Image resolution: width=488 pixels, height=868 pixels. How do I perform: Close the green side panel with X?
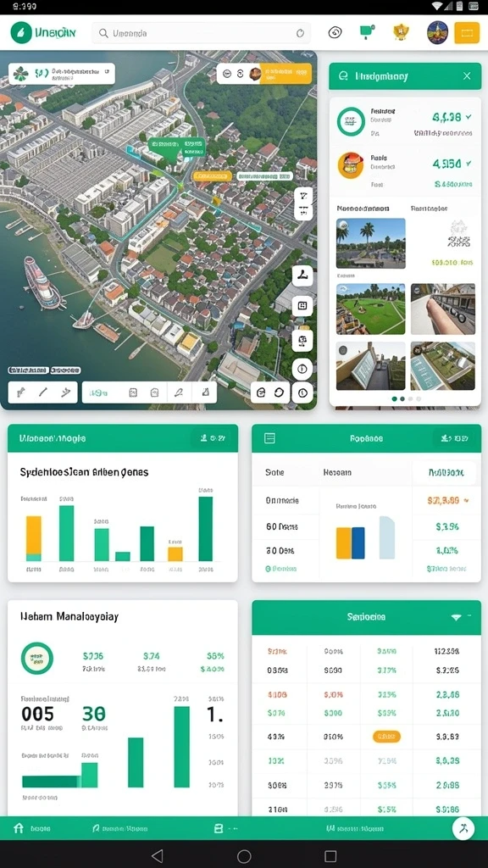(x=467, y=75)
